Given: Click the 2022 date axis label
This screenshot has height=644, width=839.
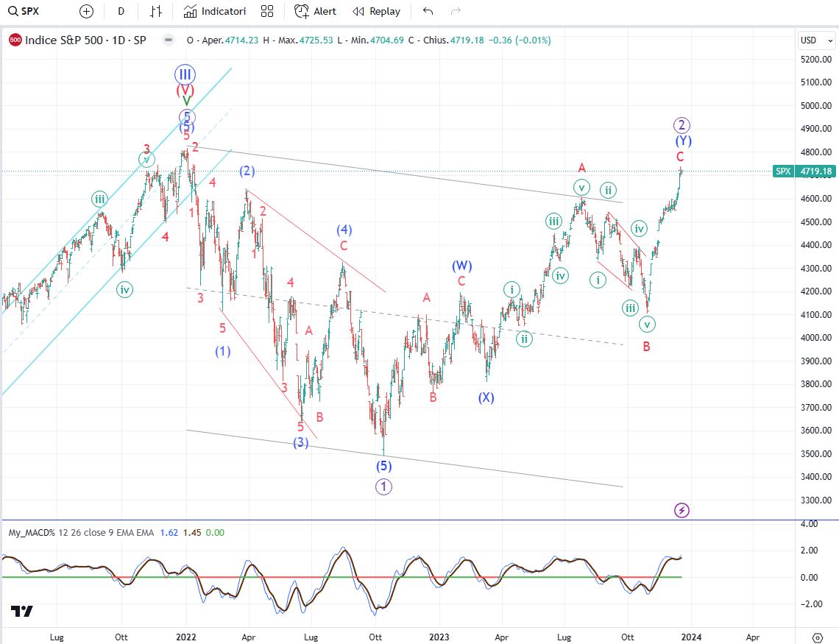Looking at the screenshot, I should pyautogui.click(x=186, y=637).
